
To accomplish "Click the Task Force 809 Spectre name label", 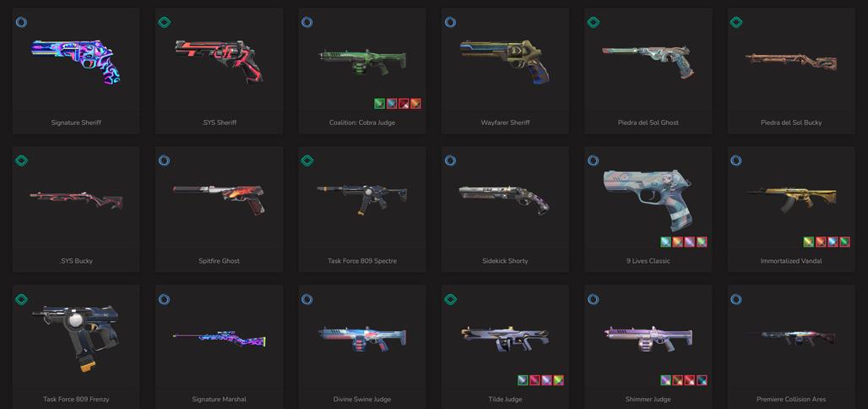I will pyautogui.click(x=362, y=260).
